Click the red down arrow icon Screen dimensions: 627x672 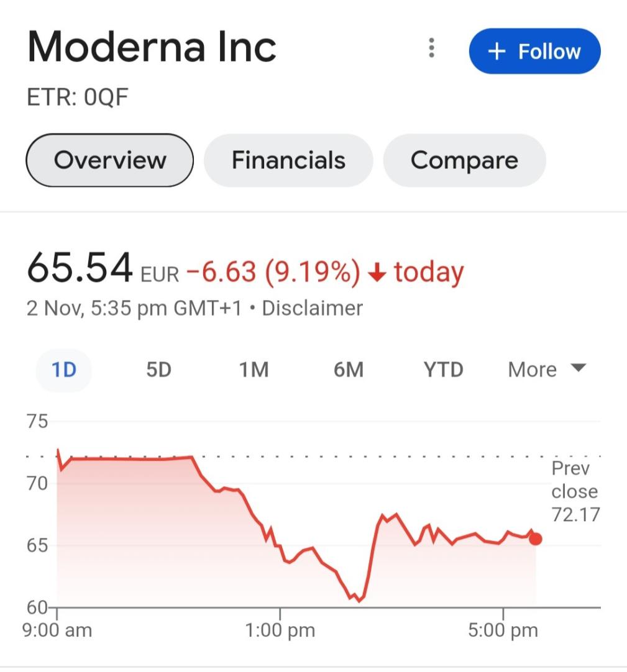[x=377, y=273]
